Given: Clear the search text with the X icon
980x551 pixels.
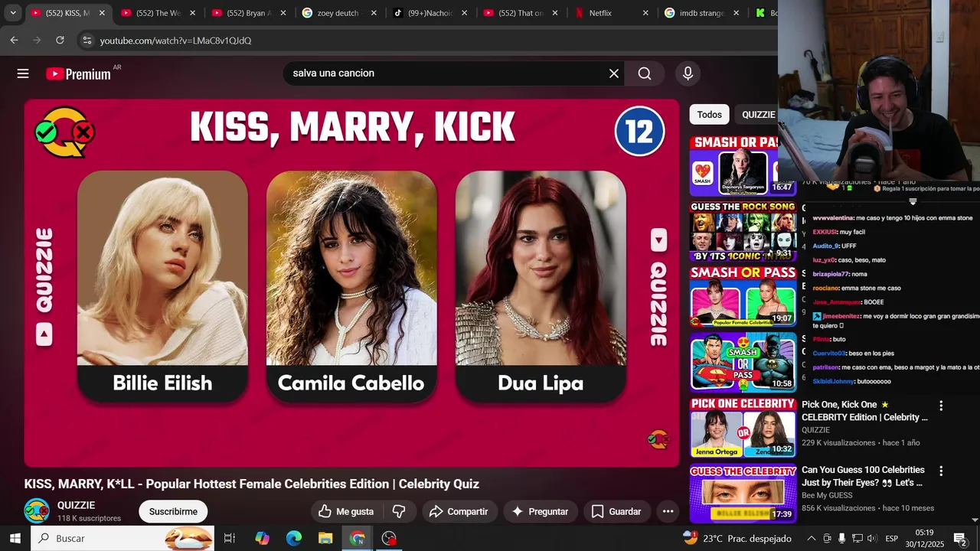Looking at the screenshot, I should tap(613, 73).
